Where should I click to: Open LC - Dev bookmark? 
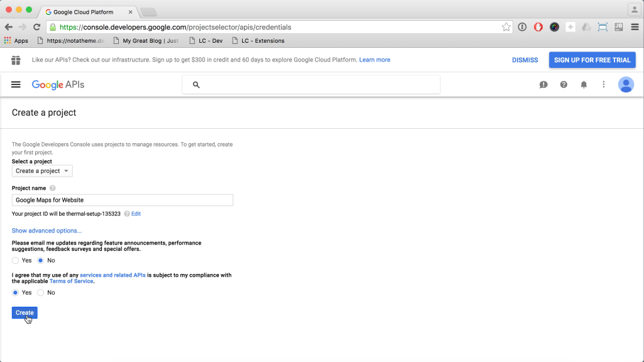point(206,41)
